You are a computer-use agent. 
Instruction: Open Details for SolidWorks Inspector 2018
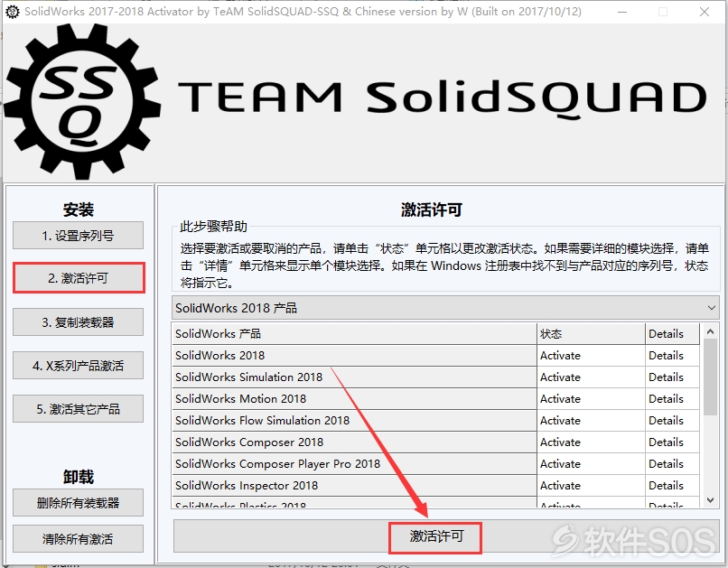coord(672,486)
